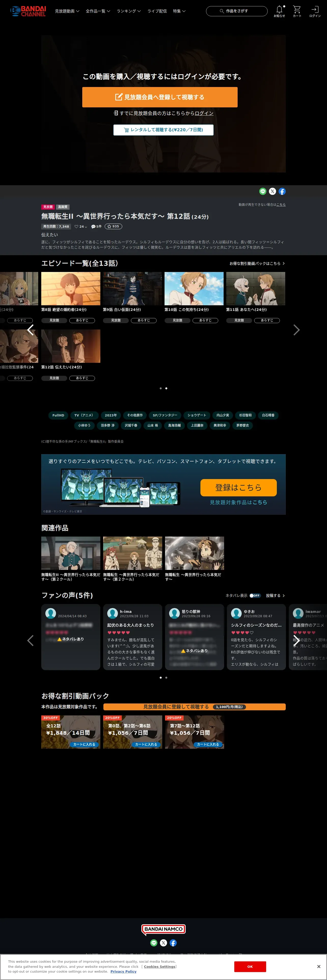
Task: Share the episode via the X icon below the player
Action: [272, 191]
